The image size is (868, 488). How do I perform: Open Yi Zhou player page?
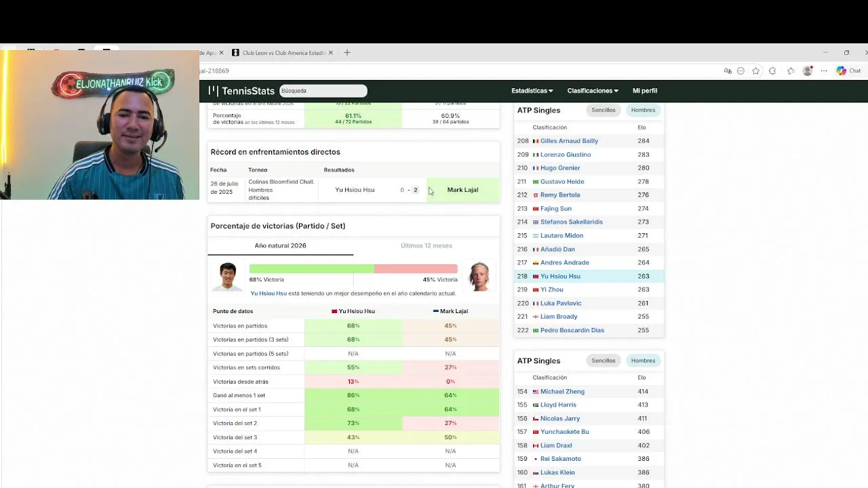click(552, 289)
